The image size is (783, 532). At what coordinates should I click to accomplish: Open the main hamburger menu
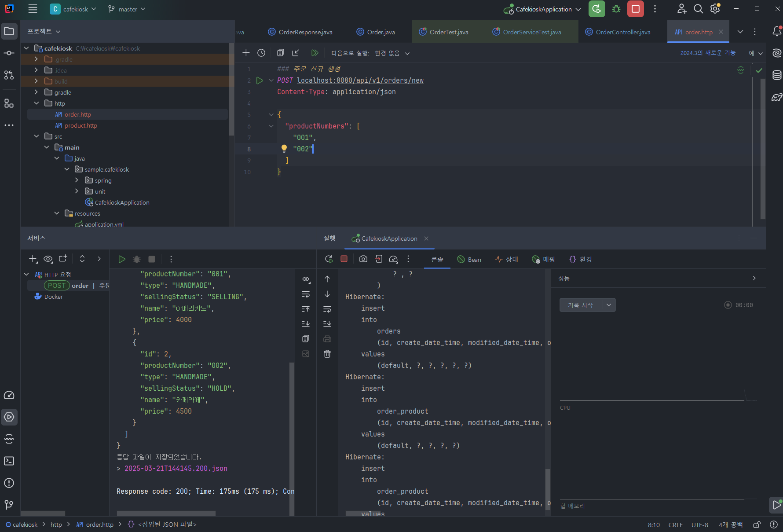click(33, 9)
